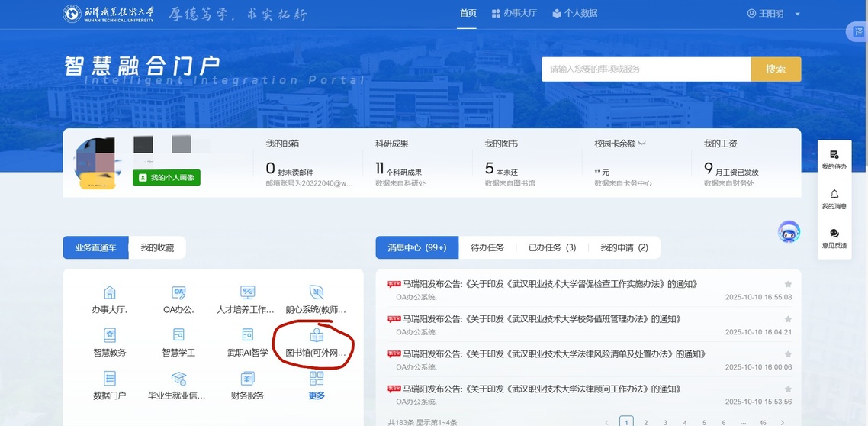Expand the 王阳明 user dropdown

(797, 14)
